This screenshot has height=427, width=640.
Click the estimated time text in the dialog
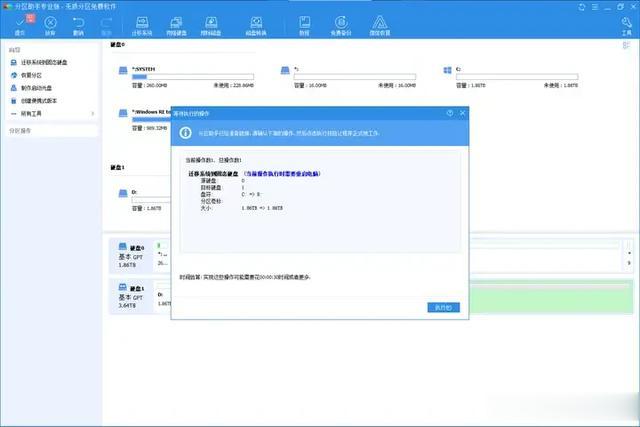(245, 277)
